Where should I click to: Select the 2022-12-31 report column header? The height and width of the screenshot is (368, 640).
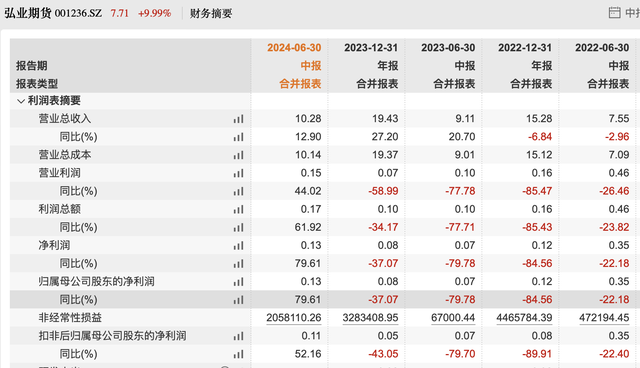[525, 48]
